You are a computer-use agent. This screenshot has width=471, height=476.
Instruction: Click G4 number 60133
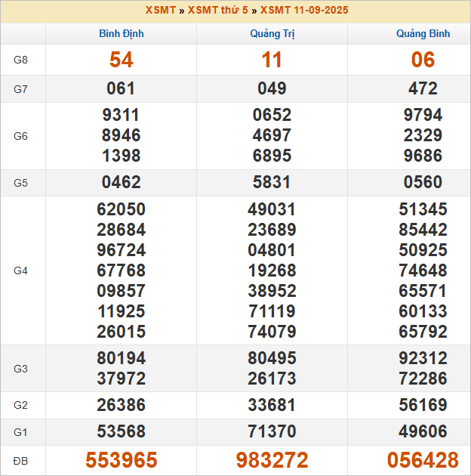[x=423, y=311]
